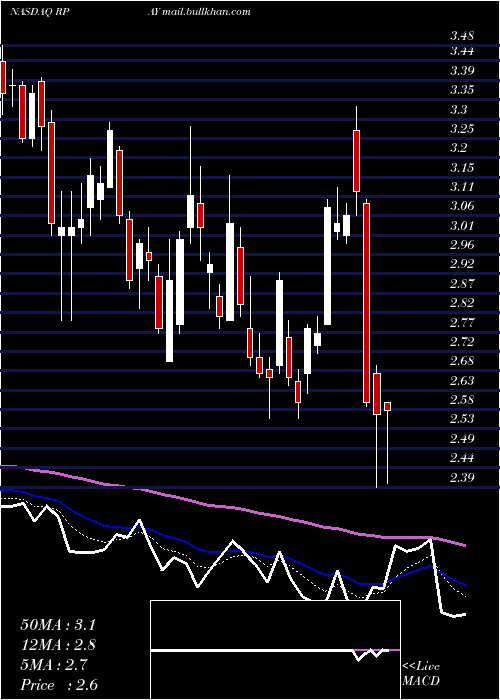This screenshot has height=700, width=500.
Task: Click the 5MA : 2.7 legend entry
Action: tap(54, 665)
